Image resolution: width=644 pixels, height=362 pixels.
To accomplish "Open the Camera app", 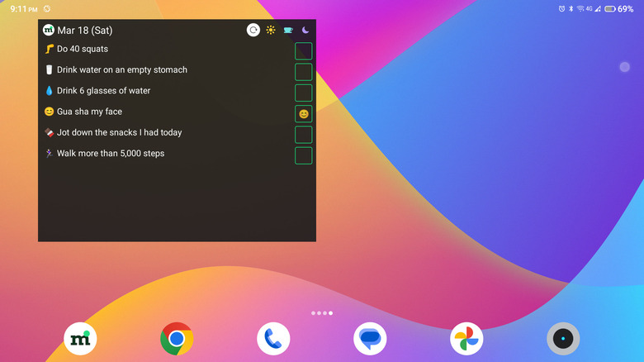I will pyautogui.click(x=563, y=339).
